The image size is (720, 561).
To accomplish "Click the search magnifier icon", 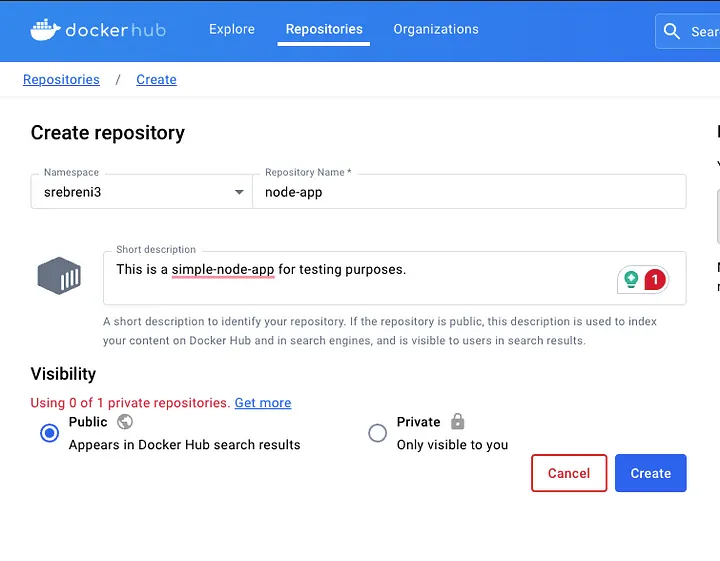I will pos(673,31).
